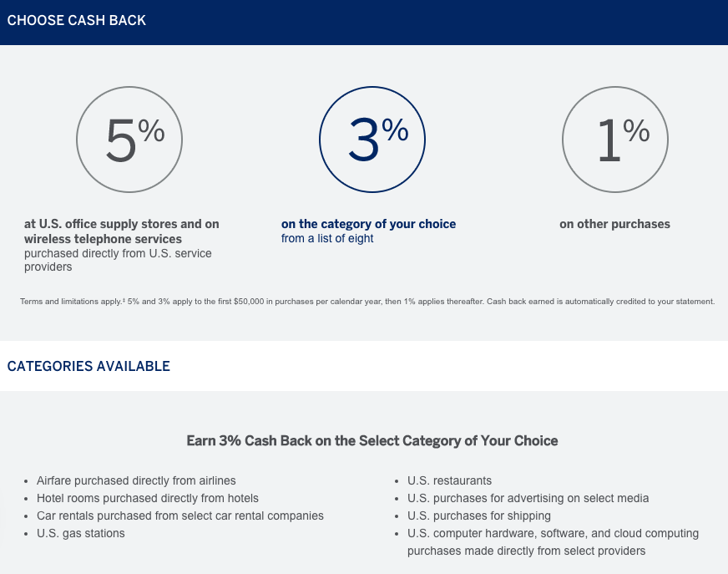Select Hotel rooms purchased directly from hotels

pos(148,498)
